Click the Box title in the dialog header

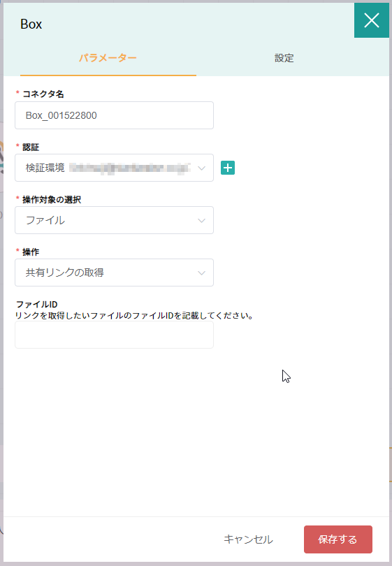click(x=31, y=24)
